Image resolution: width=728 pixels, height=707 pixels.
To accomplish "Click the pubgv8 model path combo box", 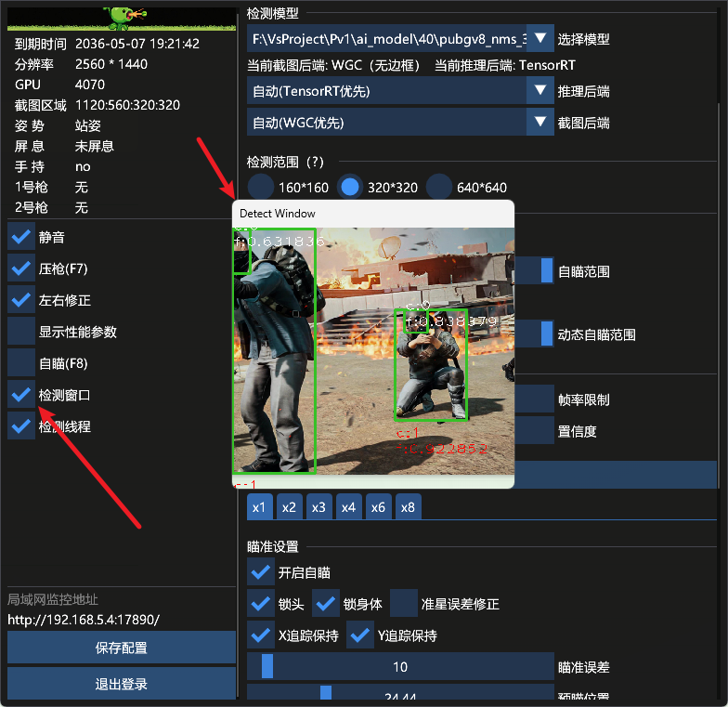I will click(400, 39).
